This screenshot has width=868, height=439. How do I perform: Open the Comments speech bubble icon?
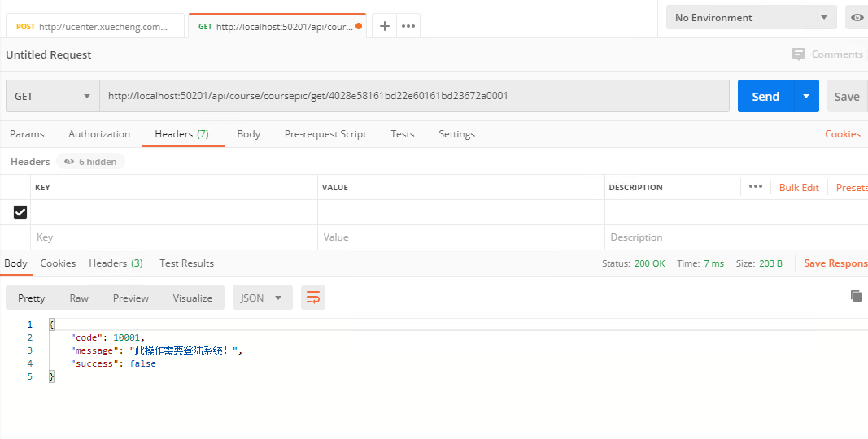pos(798,54)
